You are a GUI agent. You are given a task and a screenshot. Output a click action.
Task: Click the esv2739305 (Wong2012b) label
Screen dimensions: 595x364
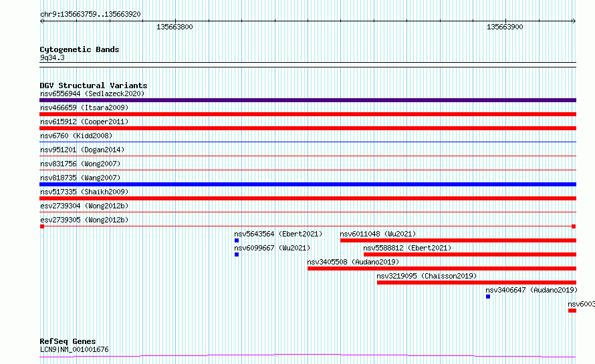[x=84, y=220]
